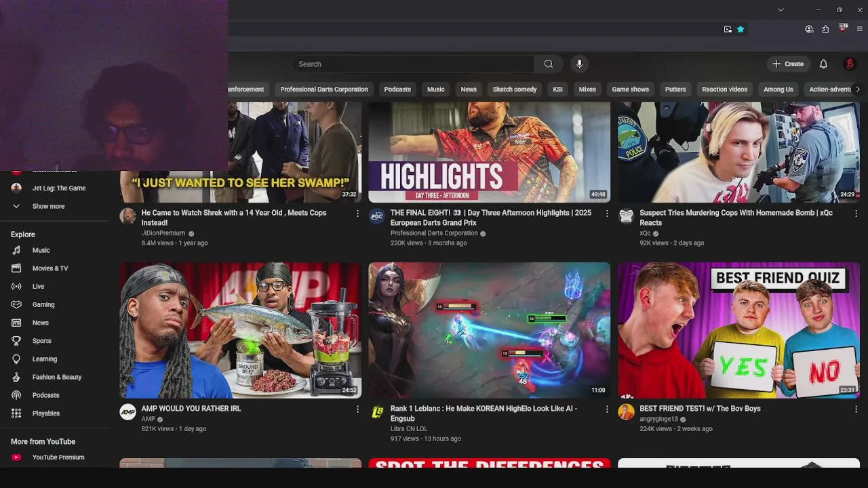This screenshot has height=488, width=868.
Task: Play the Best Friend Quiz thumbnail
Action: [x=738, y=330]
